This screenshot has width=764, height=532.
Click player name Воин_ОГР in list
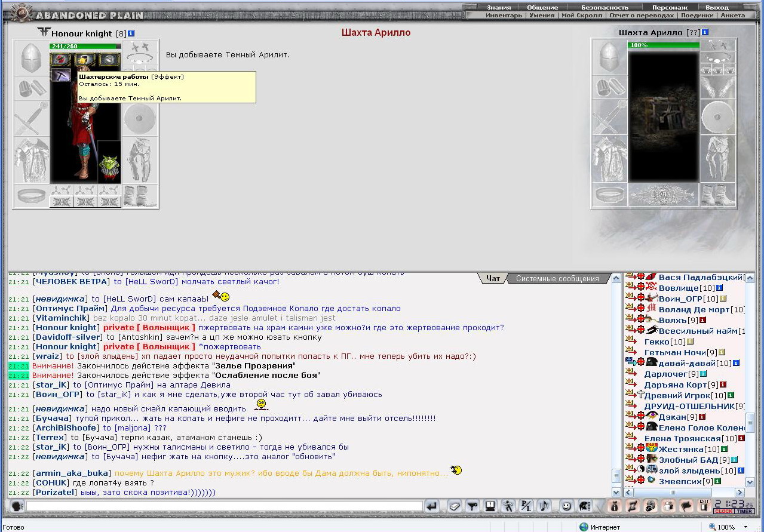coord(680,299)
